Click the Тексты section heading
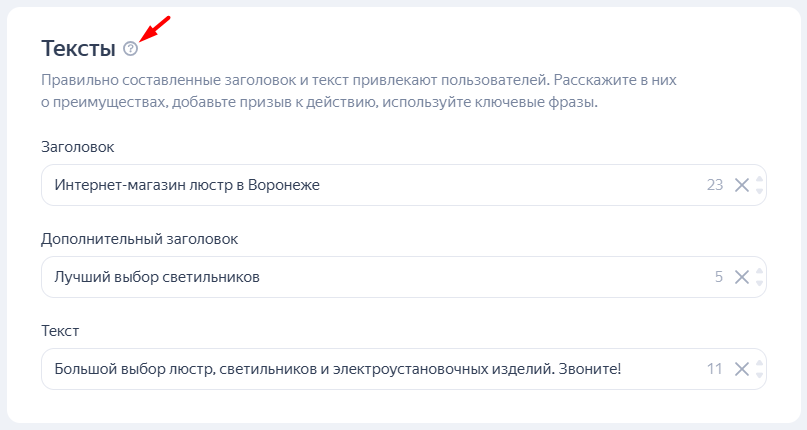Image resolution: width=807 pixels, height=430 pixels. [78, 49]
